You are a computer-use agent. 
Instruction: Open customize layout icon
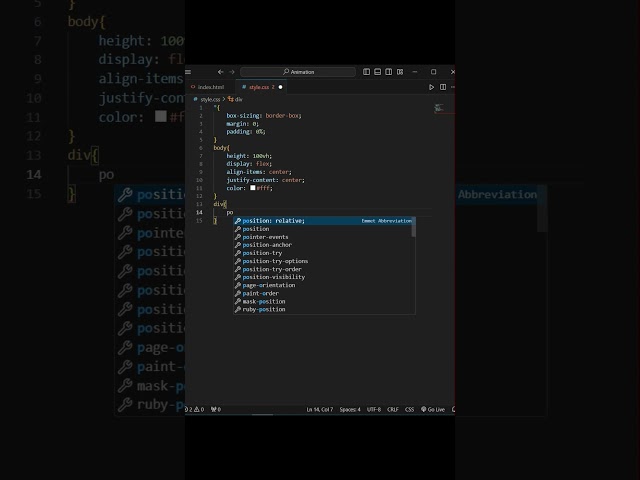point(400,72)
